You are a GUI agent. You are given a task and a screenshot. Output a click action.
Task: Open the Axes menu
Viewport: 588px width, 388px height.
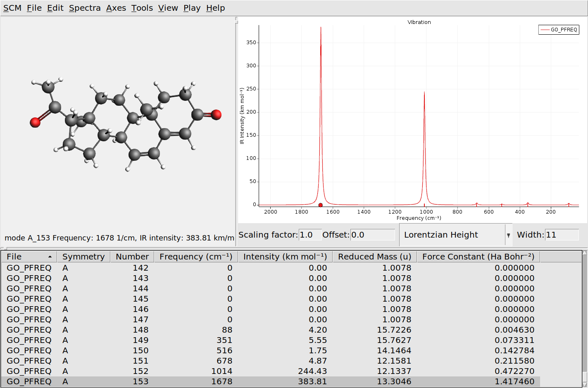(x=116, y=7)
